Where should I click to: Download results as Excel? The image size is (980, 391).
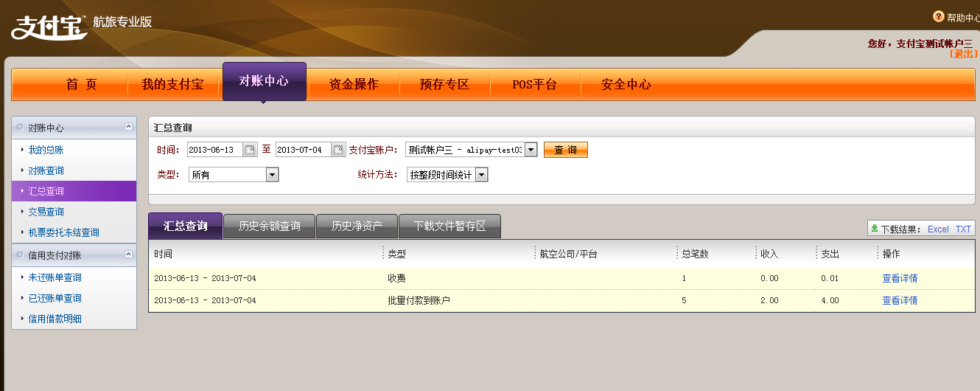[x=938, y=229]
